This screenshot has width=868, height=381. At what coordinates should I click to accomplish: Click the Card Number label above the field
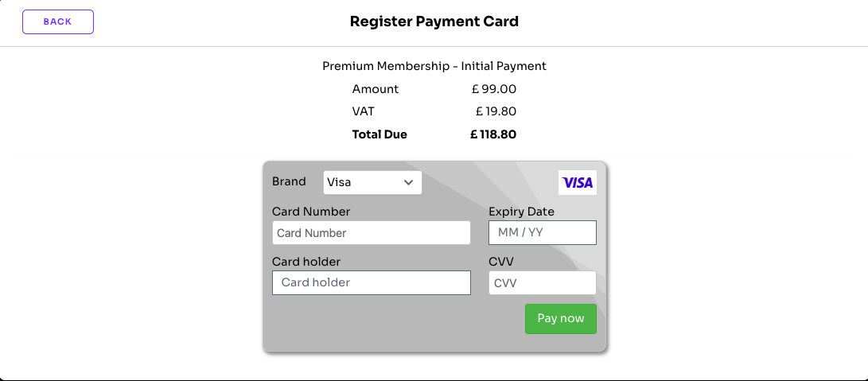coord(311,212)
